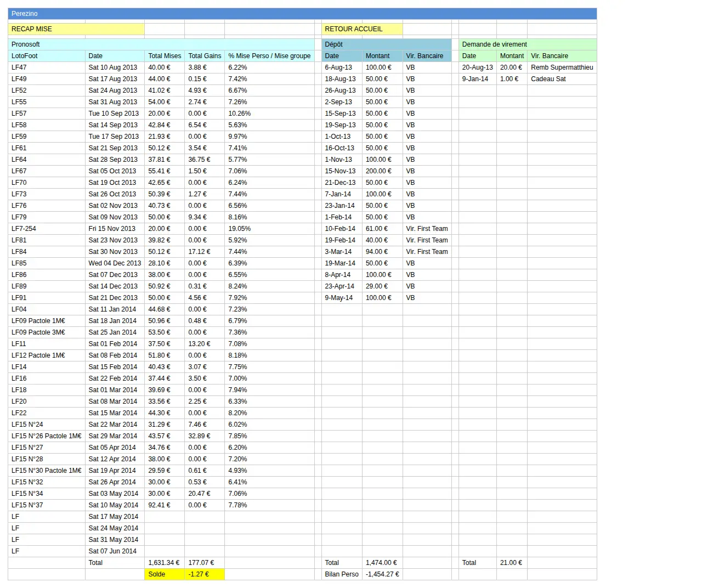Click the "19.05%" percentage cell
Screen dimensions: 702x588
tap(270, 229)
